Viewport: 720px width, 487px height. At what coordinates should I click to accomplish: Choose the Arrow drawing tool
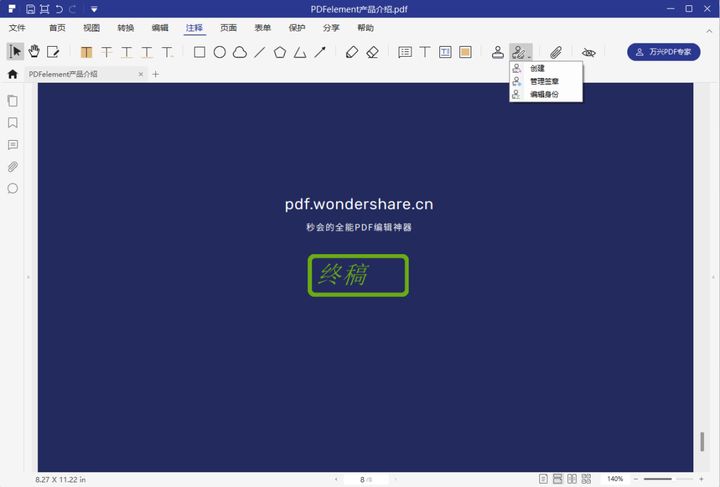(x=321, y=52)
